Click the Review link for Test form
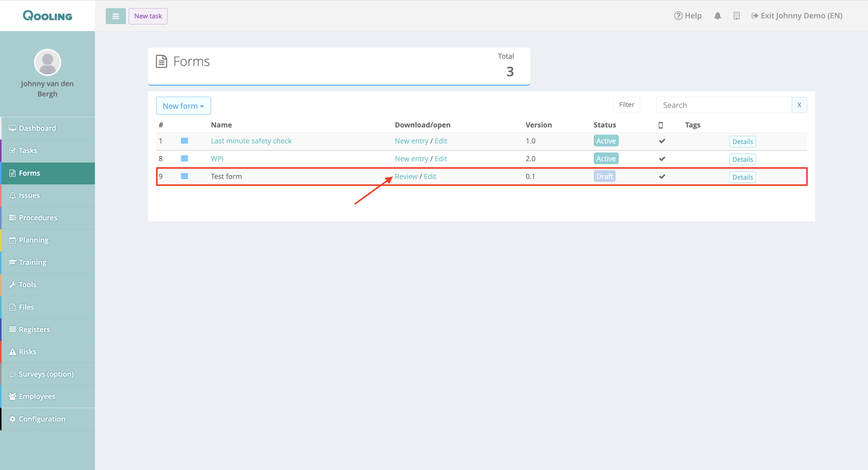The image size is (868, 470). [406, 177]
